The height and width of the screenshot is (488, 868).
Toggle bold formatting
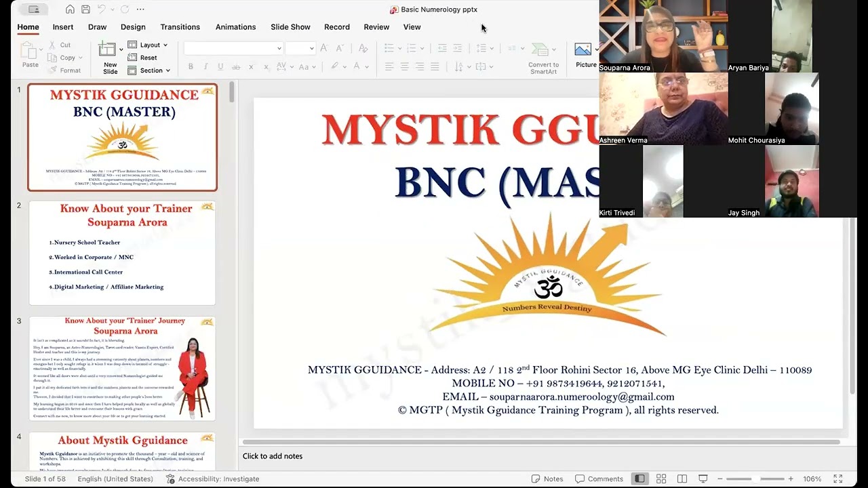(191, 66)
